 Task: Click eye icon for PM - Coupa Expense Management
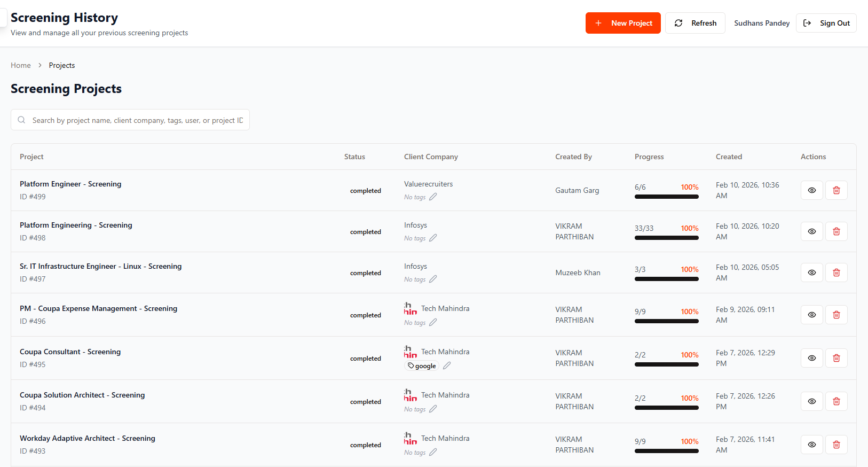coord(811,315)
